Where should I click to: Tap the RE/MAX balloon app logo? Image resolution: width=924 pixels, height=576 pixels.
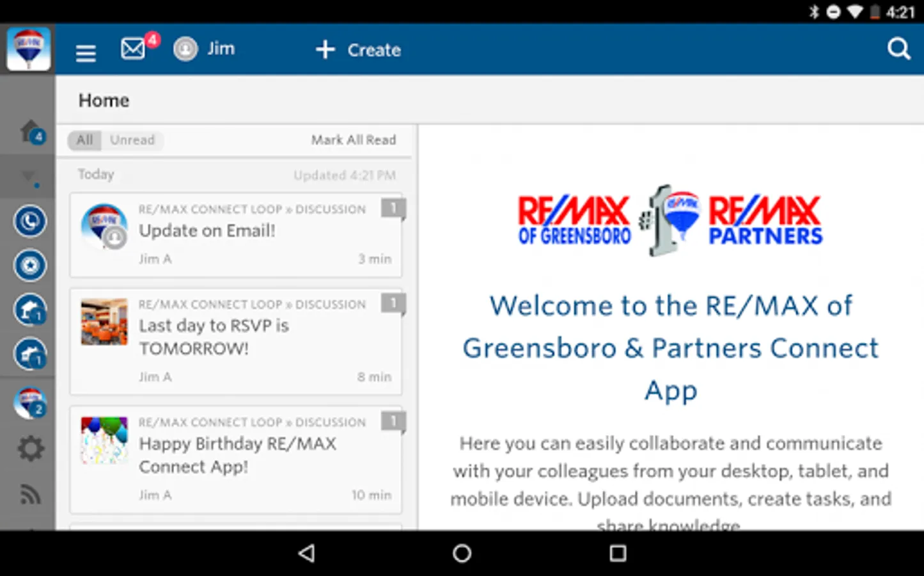28,49
